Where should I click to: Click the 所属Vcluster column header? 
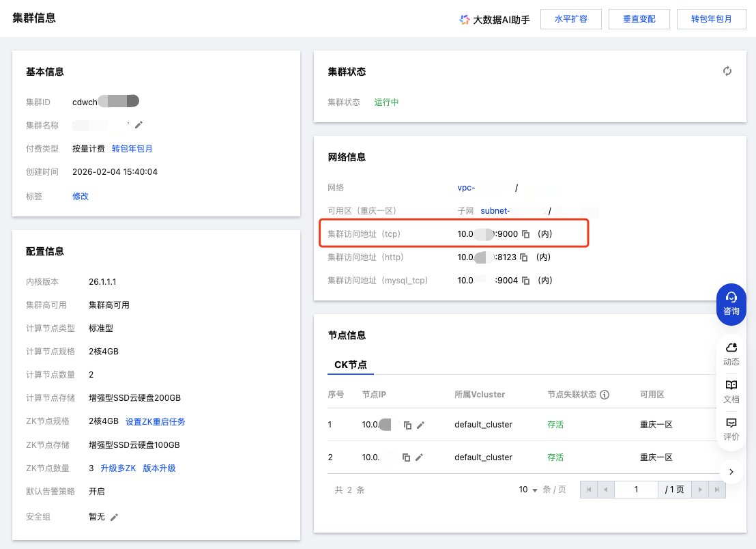click(480, 395)
